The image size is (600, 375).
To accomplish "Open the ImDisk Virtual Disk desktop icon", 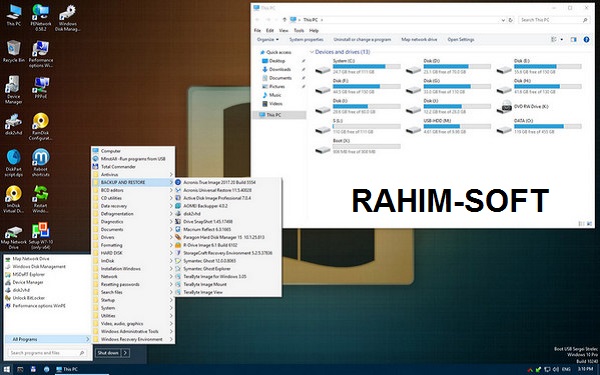I will click(x=14, y=199).
